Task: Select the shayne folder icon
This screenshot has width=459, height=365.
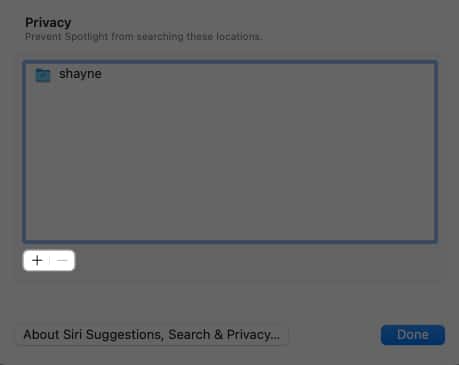Action: point(43,75)
